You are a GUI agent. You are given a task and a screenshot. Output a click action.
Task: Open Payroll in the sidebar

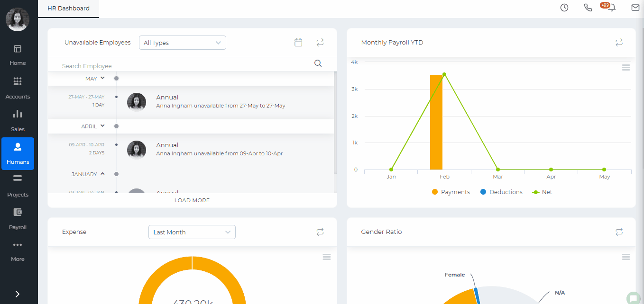[18, 218]
